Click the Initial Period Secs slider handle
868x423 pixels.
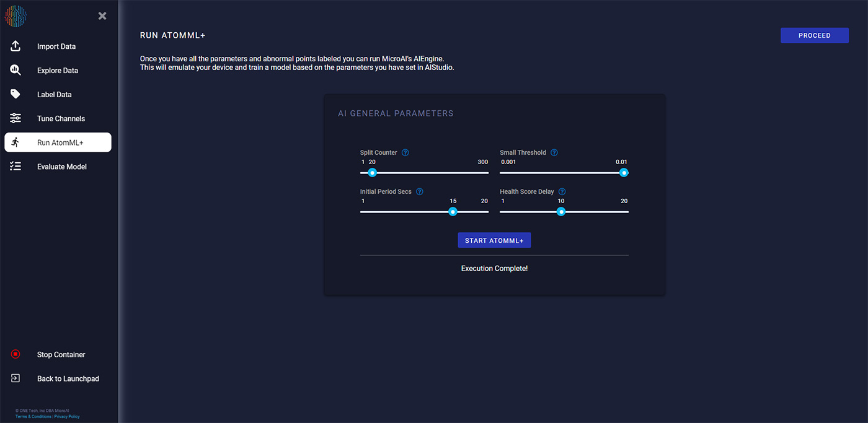(453, 212)
